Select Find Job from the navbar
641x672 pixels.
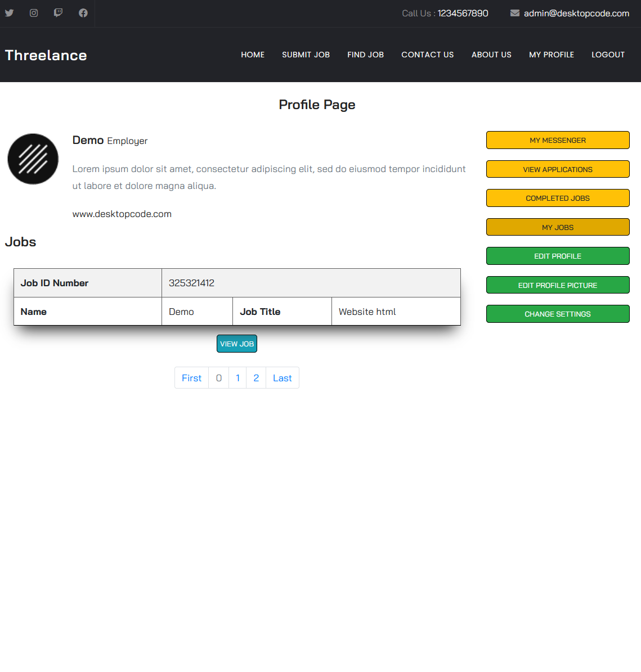[365, 55]
